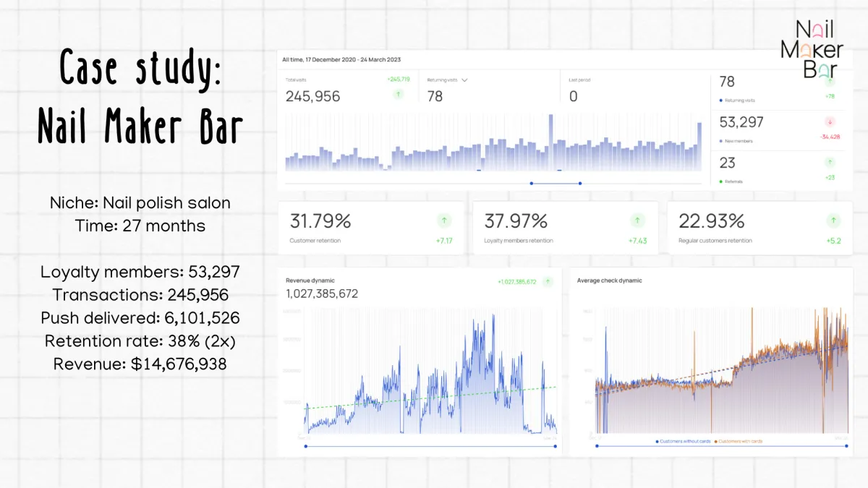Click the red -34,428 new members change
Viewport: 868px width, 488px height.
click(x=830, y=137)
